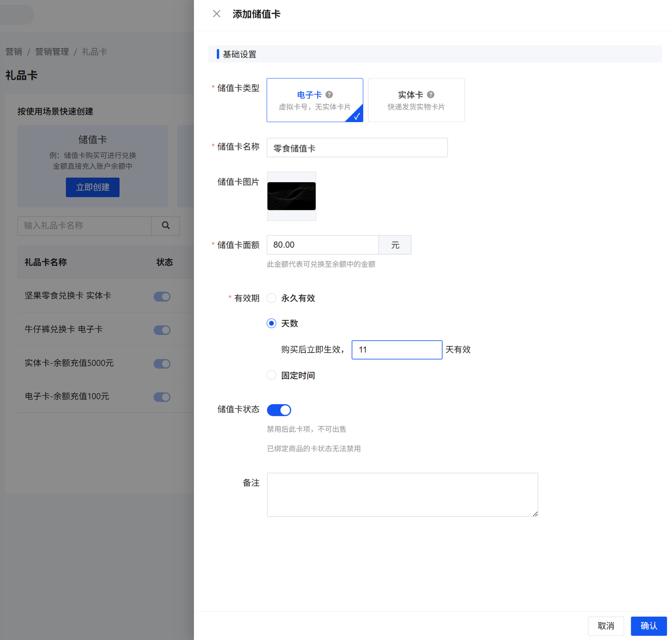Viewport: 672px width, 640px height.
Task: Select 电子卡 card type option
Action: pyautogui.click(x=315, y=100)
